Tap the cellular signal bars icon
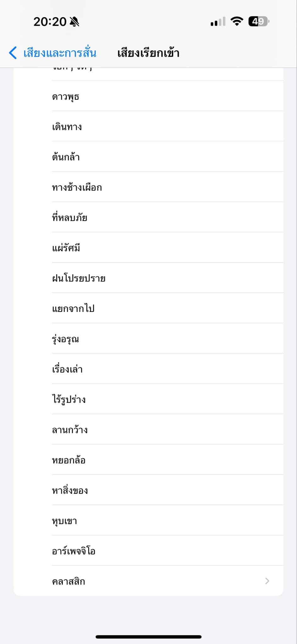297x644 pixels. 218,22
